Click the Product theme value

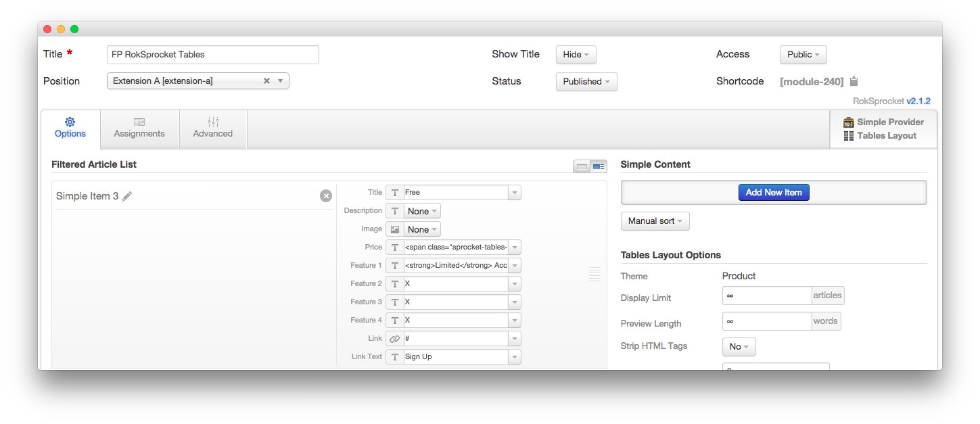[x=739, y=277]
